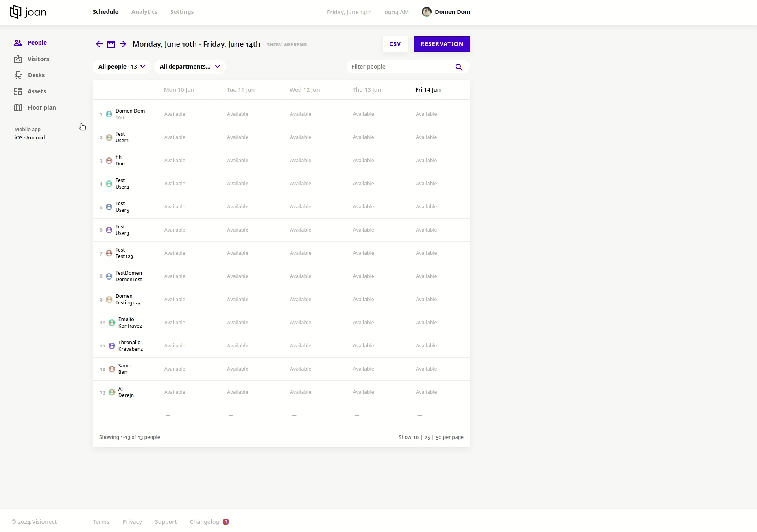Switch to the Settings tab
The width and height of the screenshot is (757, 532).
coord(182,12)
